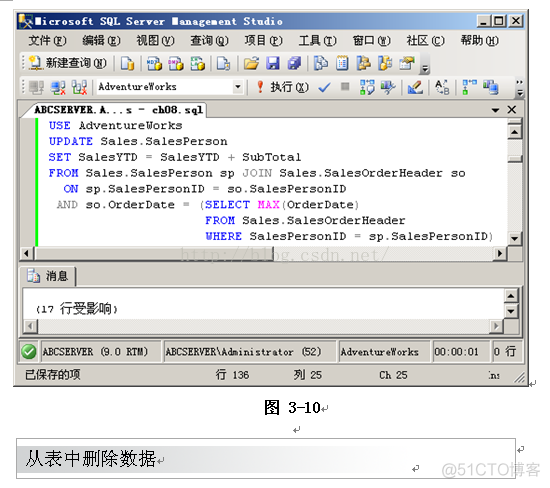Click the Execute (执行) button

coord(283,87)
